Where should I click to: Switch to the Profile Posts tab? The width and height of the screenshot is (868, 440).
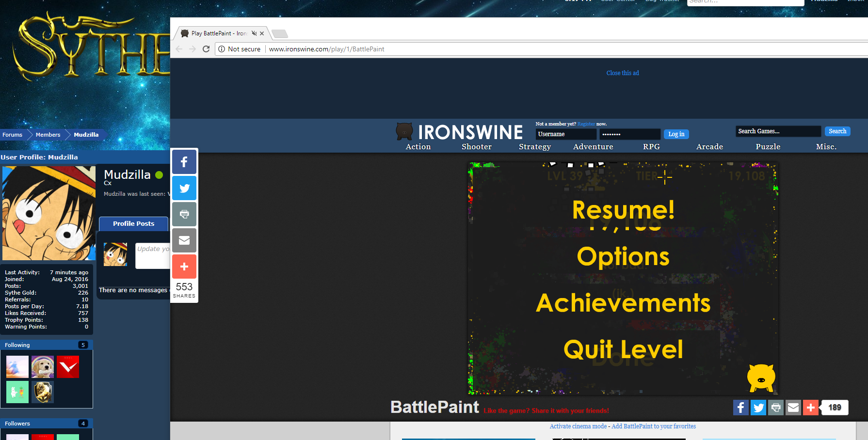point(133,224)
